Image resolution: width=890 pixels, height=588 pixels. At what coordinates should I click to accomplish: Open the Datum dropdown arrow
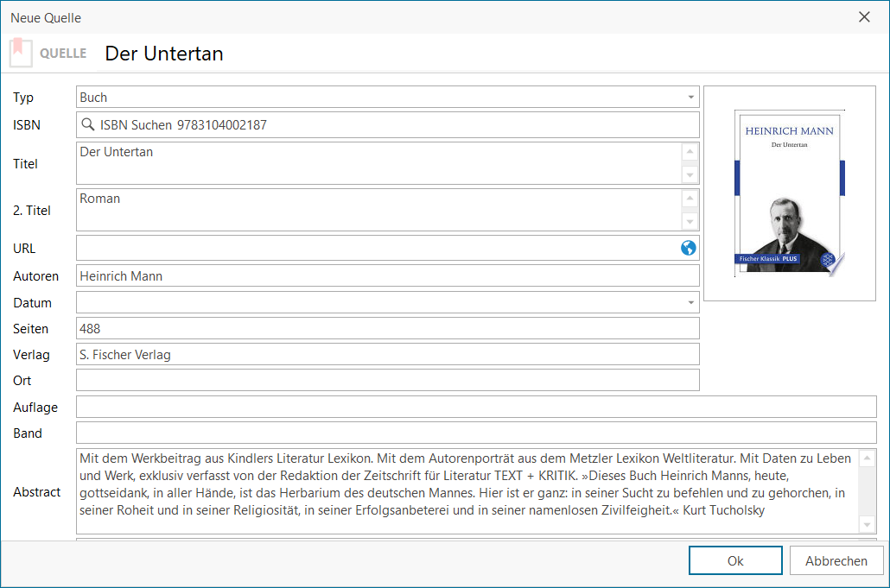click(x=690, y=302)
